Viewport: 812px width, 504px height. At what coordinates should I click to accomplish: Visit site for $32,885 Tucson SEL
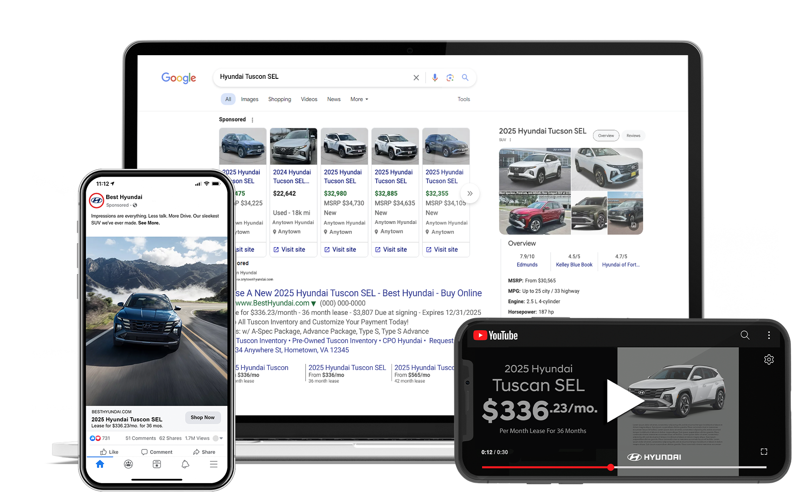point(391,249)
